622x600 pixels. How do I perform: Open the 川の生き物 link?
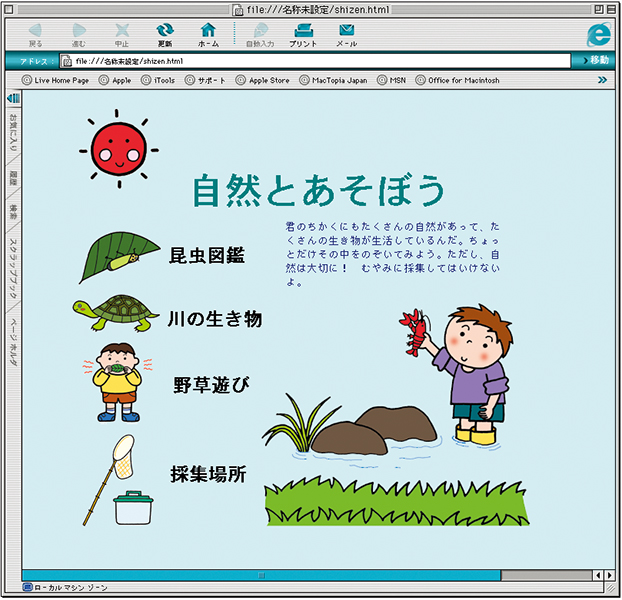coord(214,319)
